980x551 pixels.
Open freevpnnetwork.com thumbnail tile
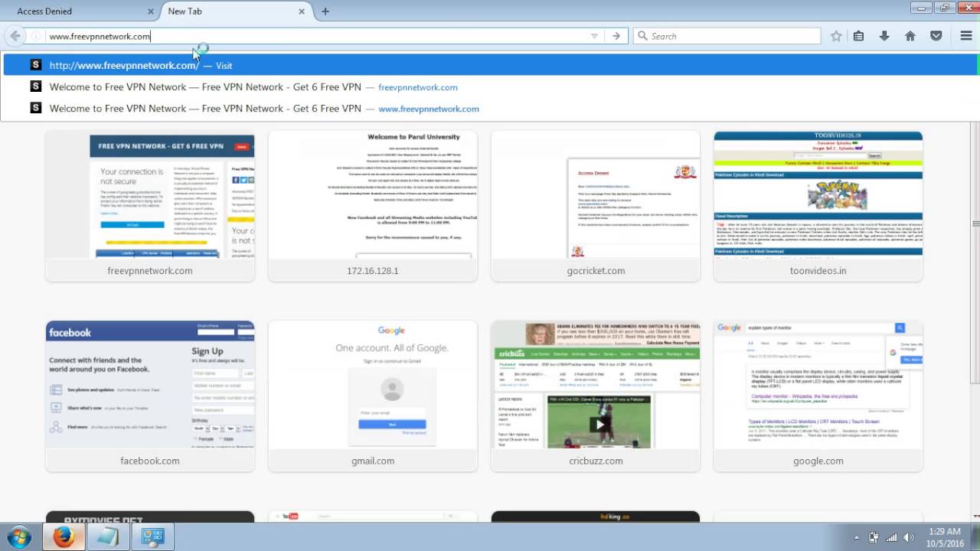click(x=150, y=206)
